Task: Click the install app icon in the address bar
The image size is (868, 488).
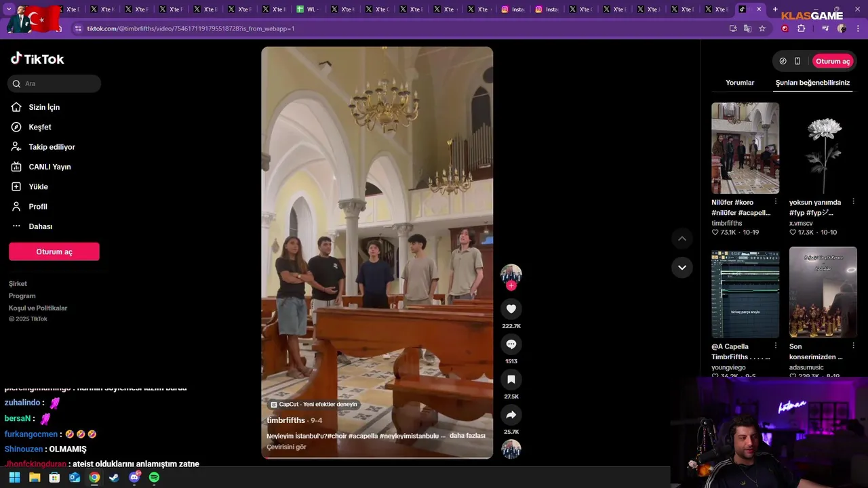Action: [x=733, y=28]
